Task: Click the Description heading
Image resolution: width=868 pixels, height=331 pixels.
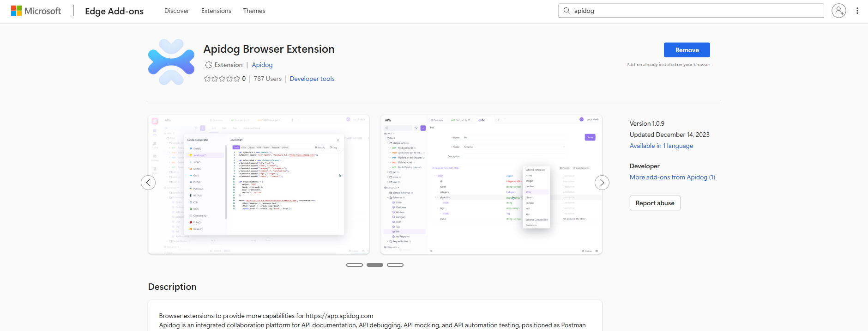Action: click(172, 287)
